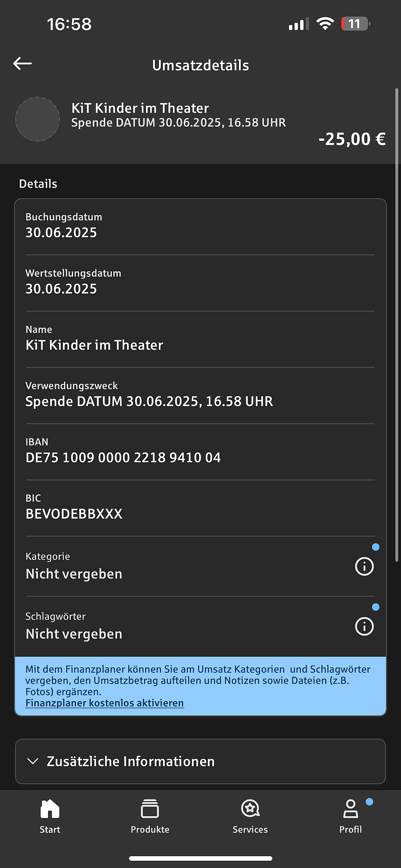Open the Profil person icon
401x868 pixels.
tap(350, 809)
